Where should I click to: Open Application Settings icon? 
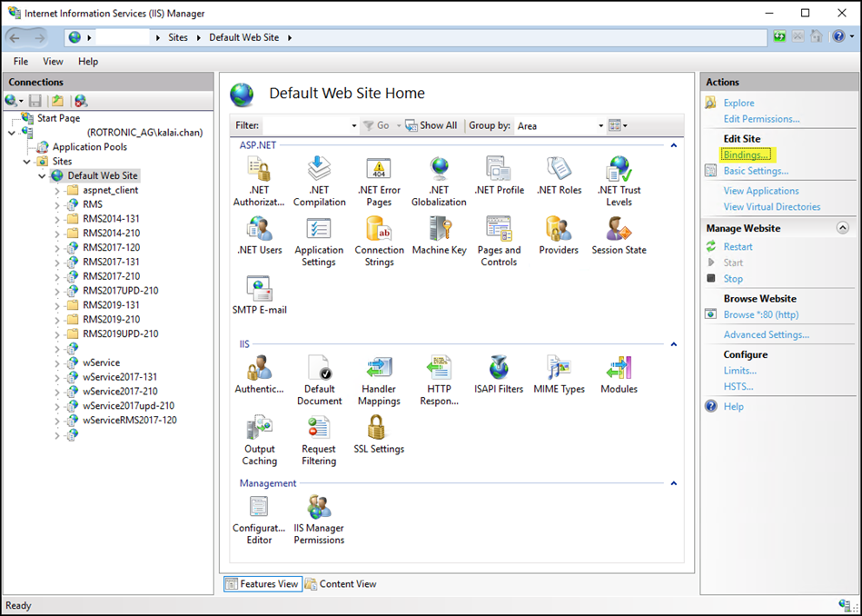point(319,242)
